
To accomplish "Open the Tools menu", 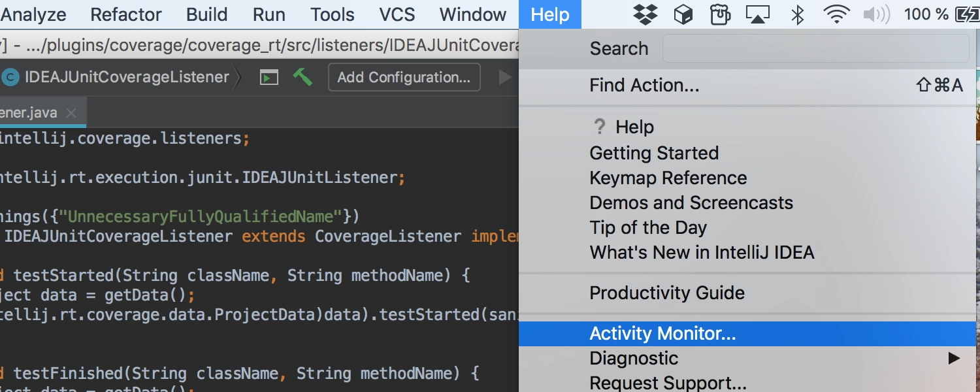I will point(333,14).
